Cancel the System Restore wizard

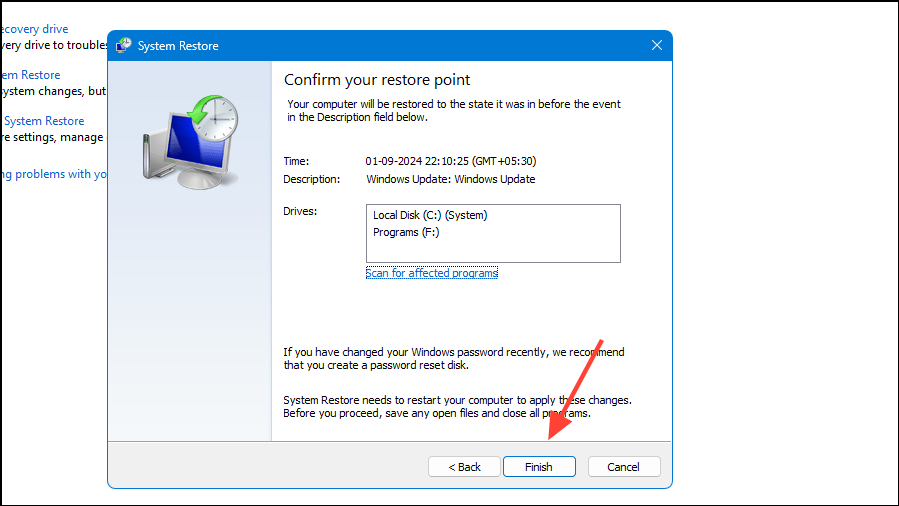tap(624, 466)
